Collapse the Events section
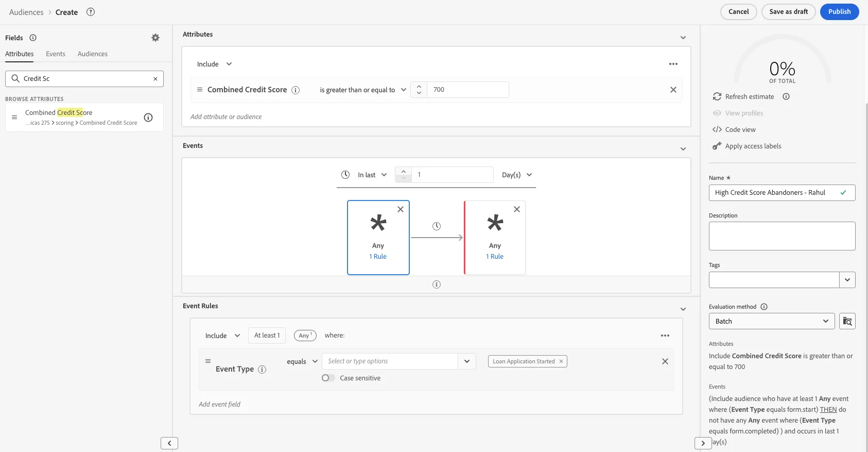This screenshot has height=452, width=868. [x=683, y=149]
